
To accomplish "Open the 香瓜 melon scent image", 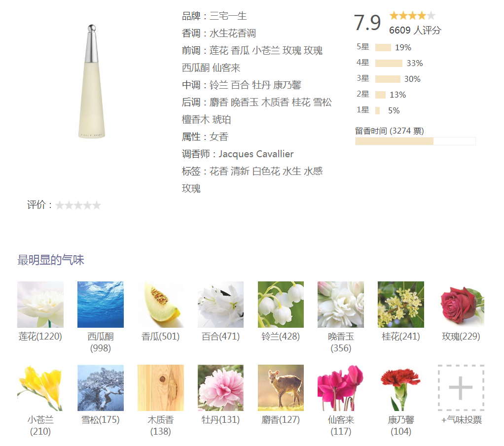I will 161,304.
